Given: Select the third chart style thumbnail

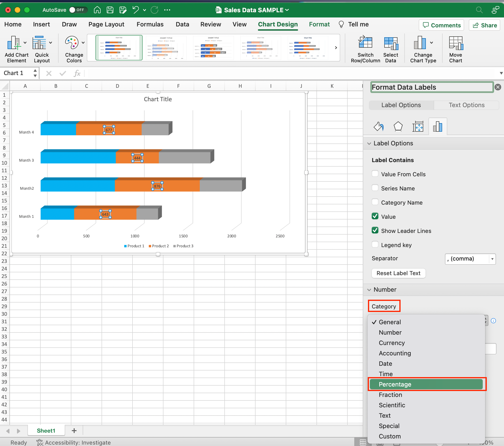Looking at the screenshot, I should [213, 48].
